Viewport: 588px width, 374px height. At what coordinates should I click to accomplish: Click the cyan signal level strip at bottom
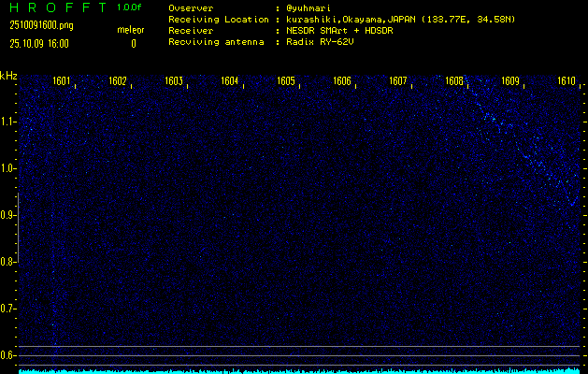(x=299, y=370)
